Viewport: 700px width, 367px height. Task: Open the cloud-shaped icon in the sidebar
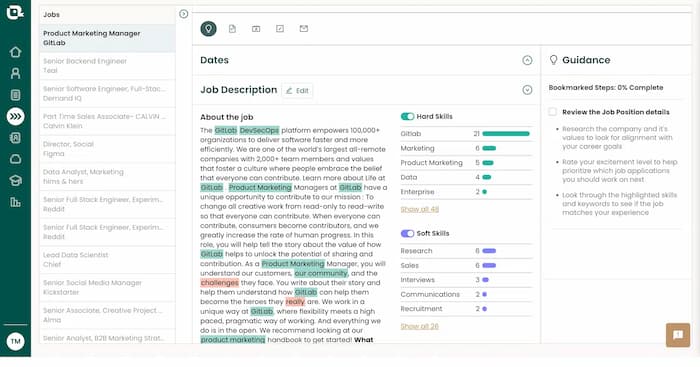pyautogui.click(x=15, y=159)
